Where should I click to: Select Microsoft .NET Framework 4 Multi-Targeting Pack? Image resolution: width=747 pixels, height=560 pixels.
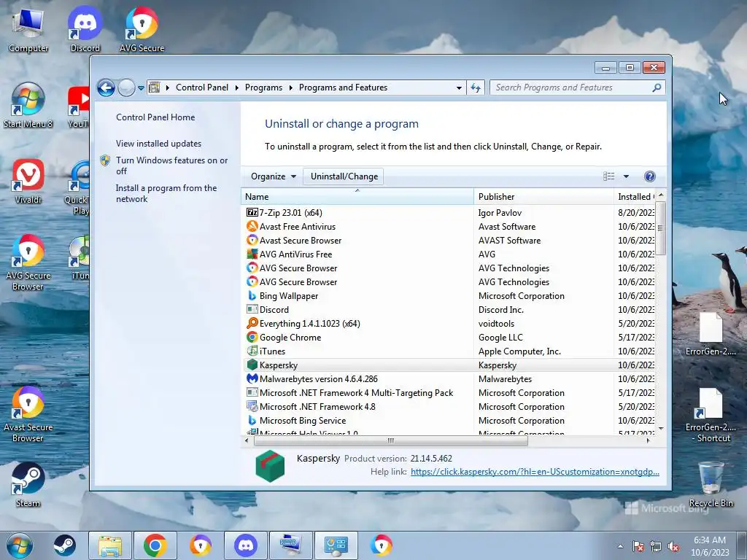click(x=448, y=393)
